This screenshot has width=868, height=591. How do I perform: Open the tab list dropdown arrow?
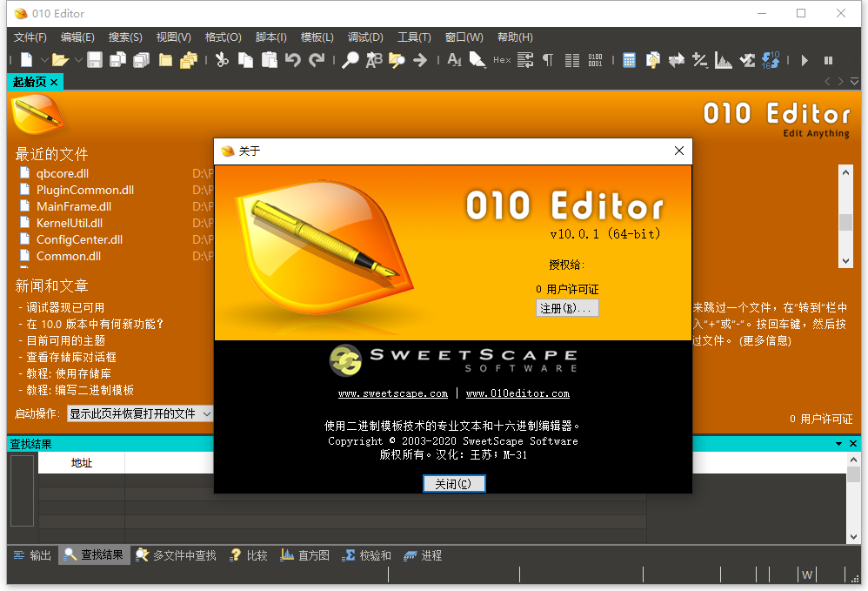(x=854, y=82)
